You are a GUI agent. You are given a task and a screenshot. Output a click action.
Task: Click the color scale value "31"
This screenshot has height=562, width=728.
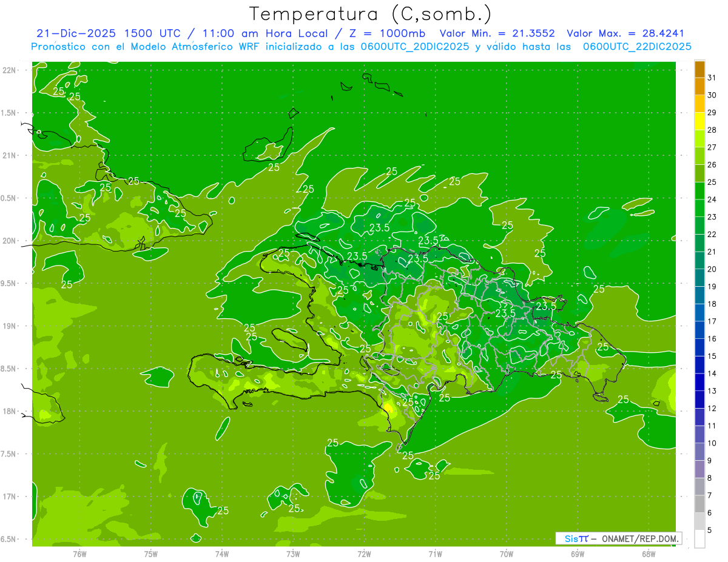(x=712, y=78)
